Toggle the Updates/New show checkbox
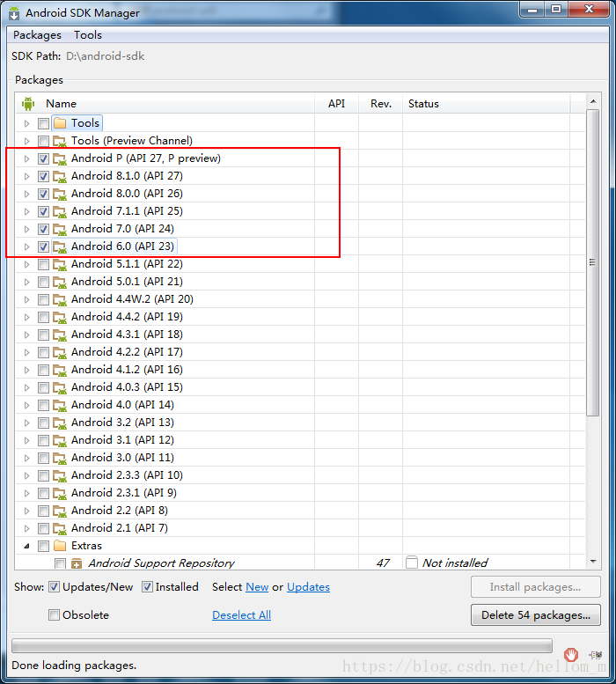This screenshot has height=684, width=616. (54, 587)
